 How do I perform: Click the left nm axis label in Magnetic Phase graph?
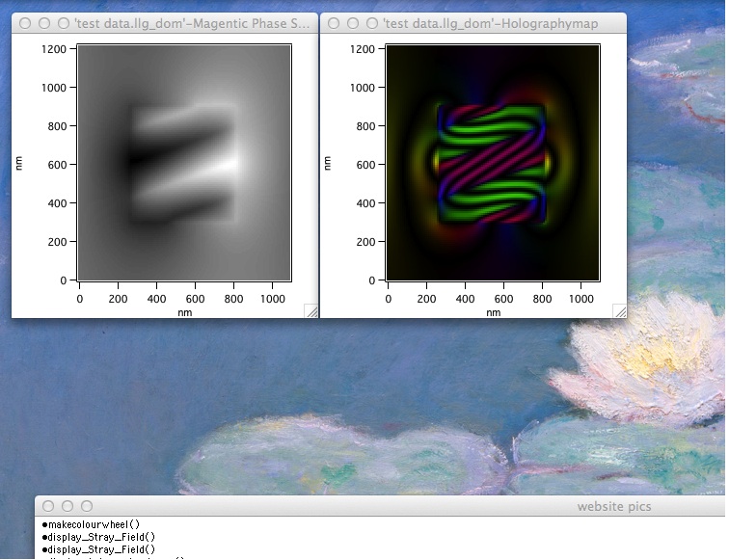(x=19, y=163)
